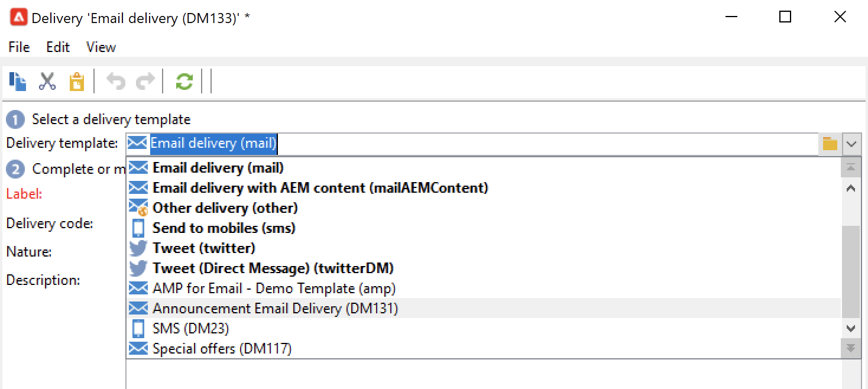Pick the Tweet (Direct Message) template
Image resolution: width=868 pixels, height=389 pixels.
(x=273, y=268)
